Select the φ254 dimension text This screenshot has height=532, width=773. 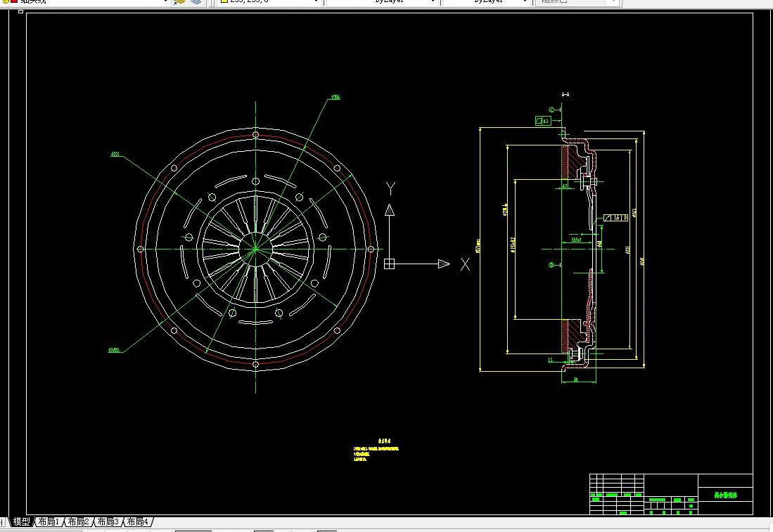tap(336, 97)
